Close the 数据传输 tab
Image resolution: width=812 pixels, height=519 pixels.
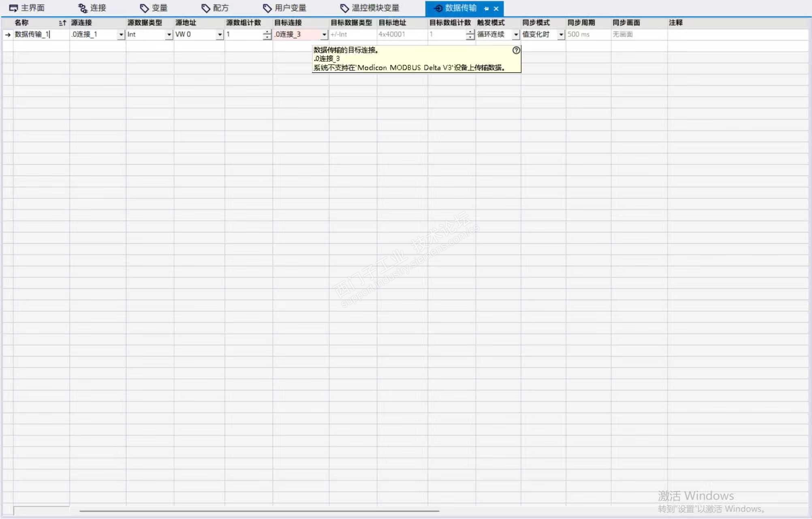tap(496, 9)
